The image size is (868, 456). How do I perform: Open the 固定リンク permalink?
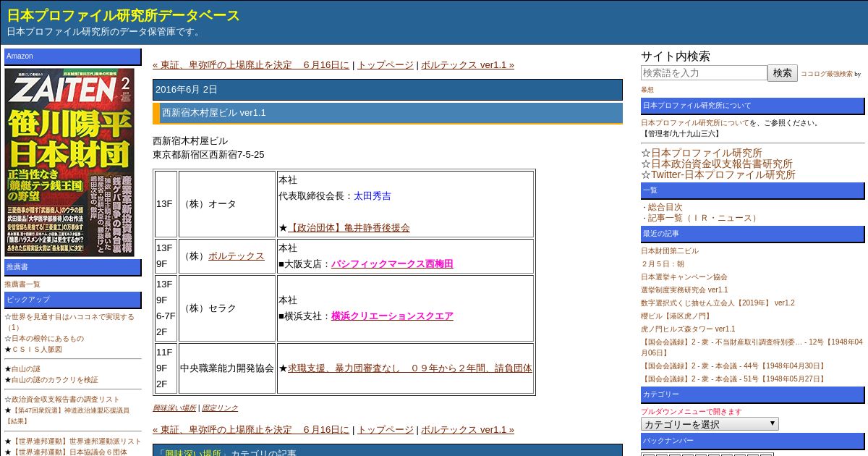point(220,408)
